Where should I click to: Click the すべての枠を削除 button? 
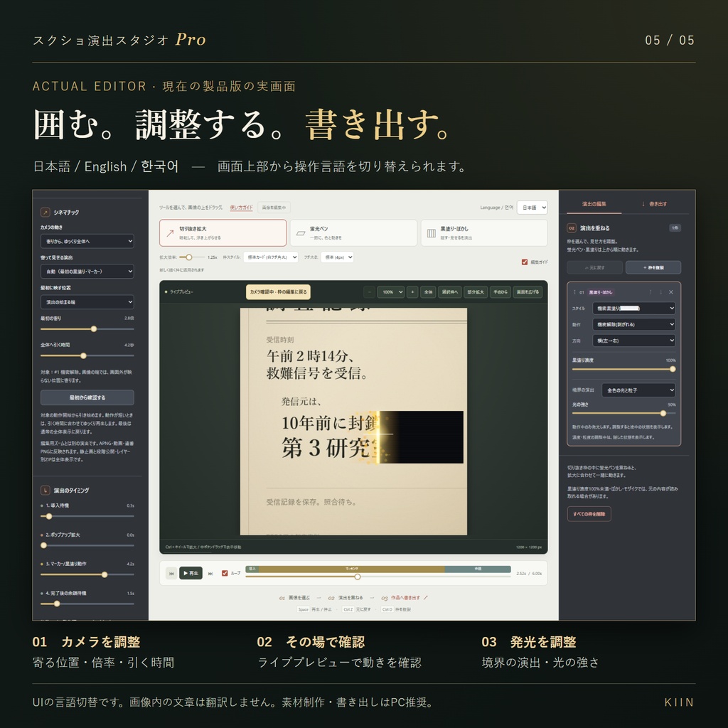point(589,514)
